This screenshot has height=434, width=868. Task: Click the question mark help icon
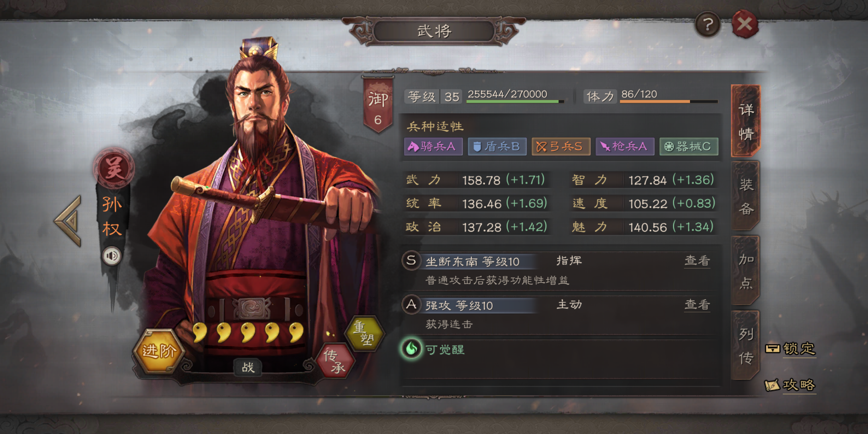pos(708,25)
